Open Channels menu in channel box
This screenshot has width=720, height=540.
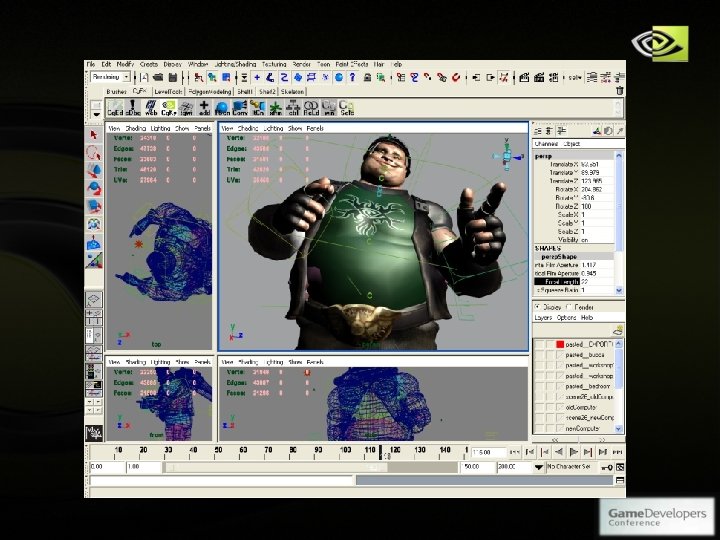546,144
